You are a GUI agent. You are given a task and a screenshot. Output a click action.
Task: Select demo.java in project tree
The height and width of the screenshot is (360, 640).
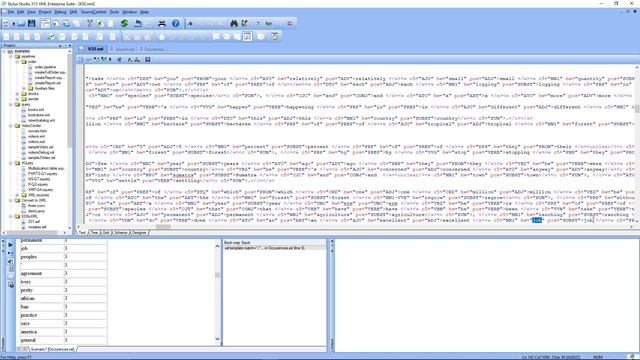[36, 211]
